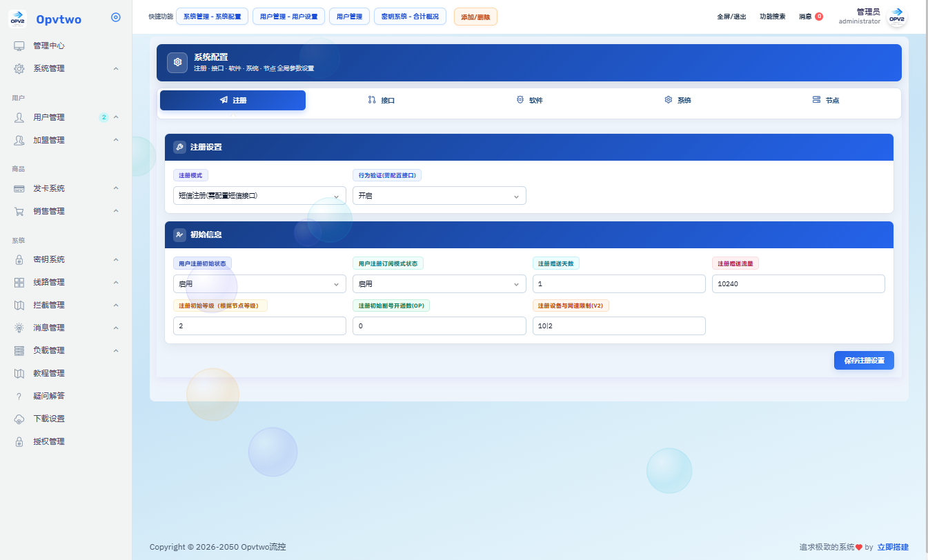Click the 教程管理 map icon
Screen dimensions: 928x560
point(19,373)
